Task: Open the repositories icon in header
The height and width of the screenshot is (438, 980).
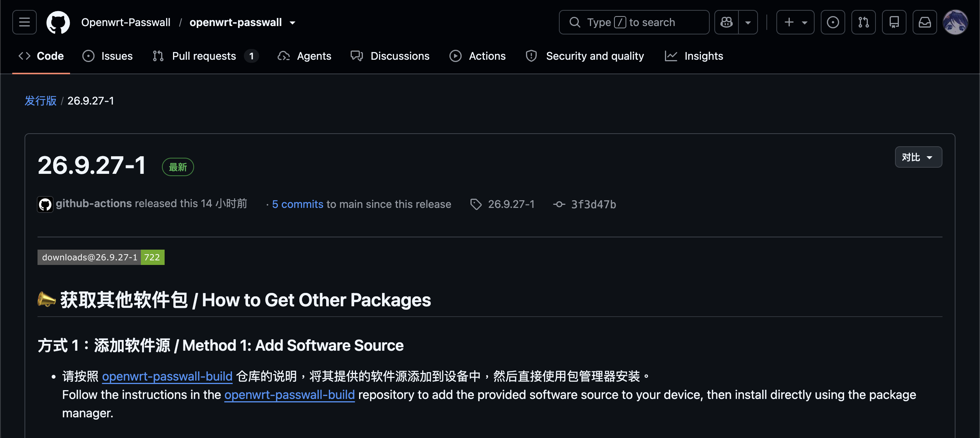Action: (894, 22)
